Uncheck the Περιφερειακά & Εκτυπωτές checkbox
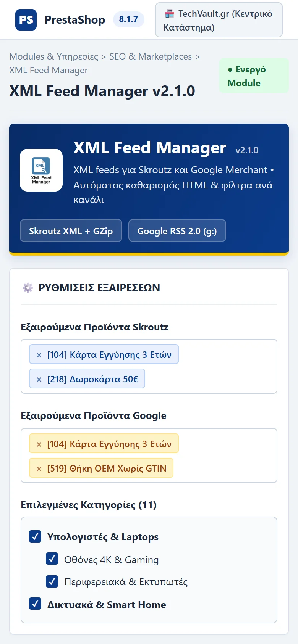The height and width of the screenshot is (644, 298). pyautogui.click(x=52, y=581)
